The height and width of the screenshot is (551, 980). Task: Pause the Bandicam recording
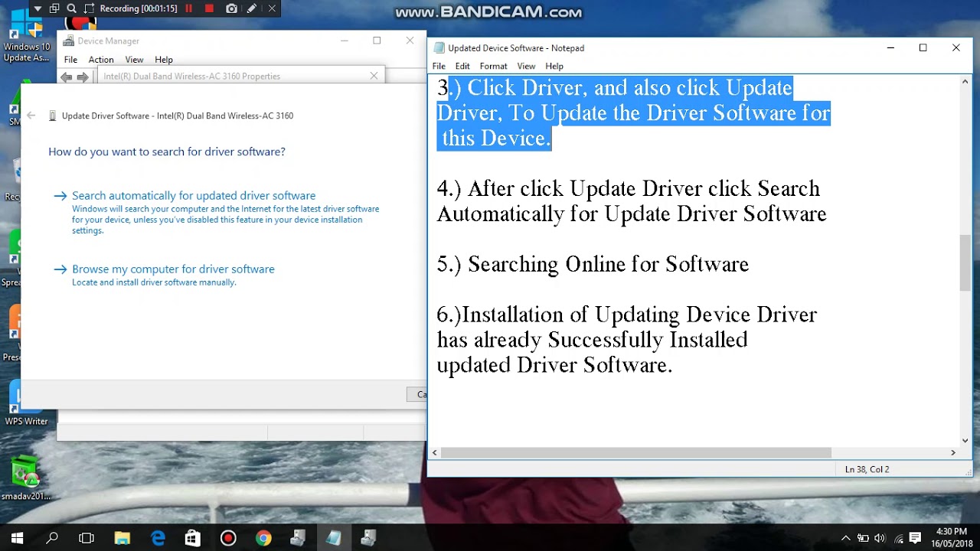tap(189, 8)
